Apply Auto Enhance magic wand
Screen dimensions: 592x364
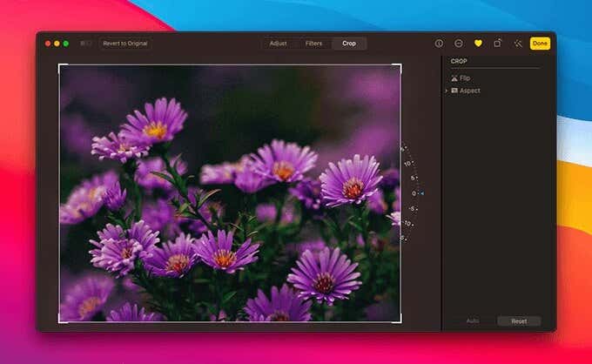point(518,44)
